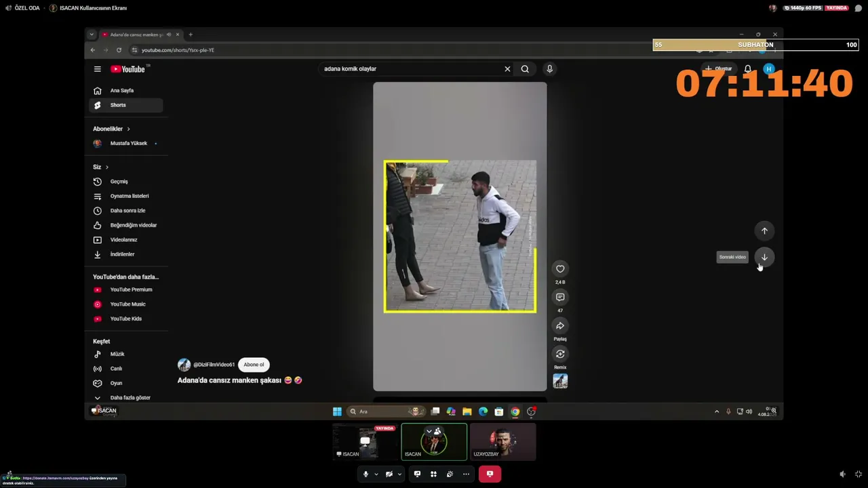868x488 pixels.
Task: Open Mustafa Yüksek subscription channel
Action: coord(125,144)
